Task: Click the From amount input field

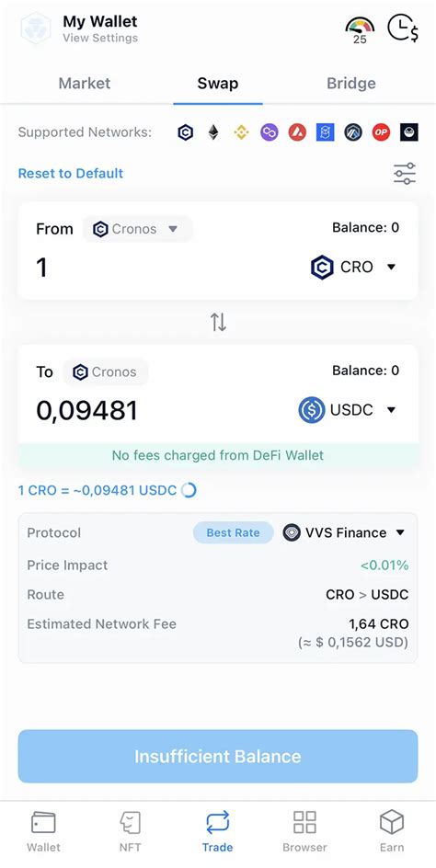Action: coord(166,268)
